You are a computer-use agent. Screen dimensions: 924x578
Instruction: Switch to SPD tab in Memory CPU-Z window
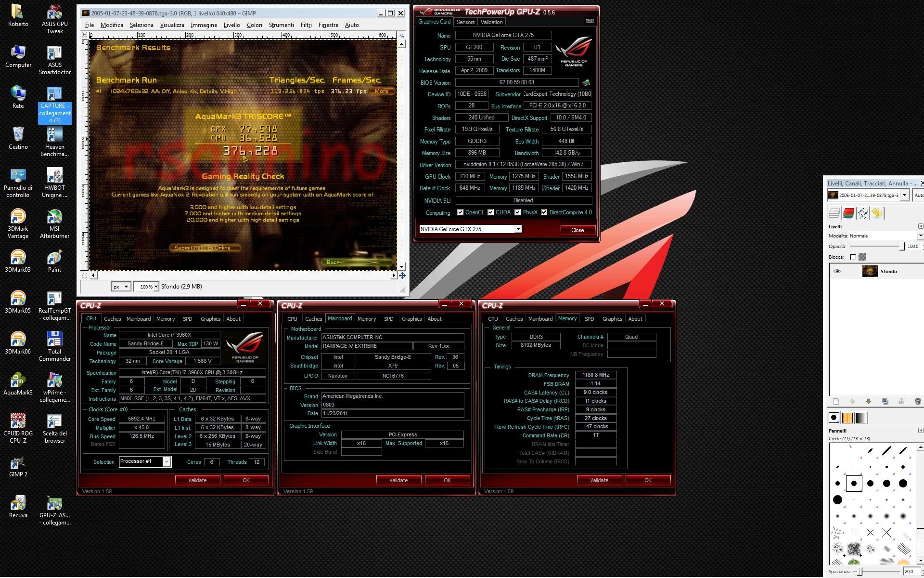click(589, 319)
